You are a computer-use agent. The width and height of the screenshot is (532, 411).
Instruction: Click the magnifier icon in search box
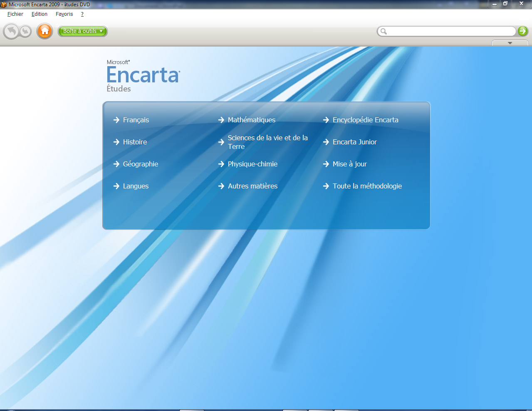point(384,31)
